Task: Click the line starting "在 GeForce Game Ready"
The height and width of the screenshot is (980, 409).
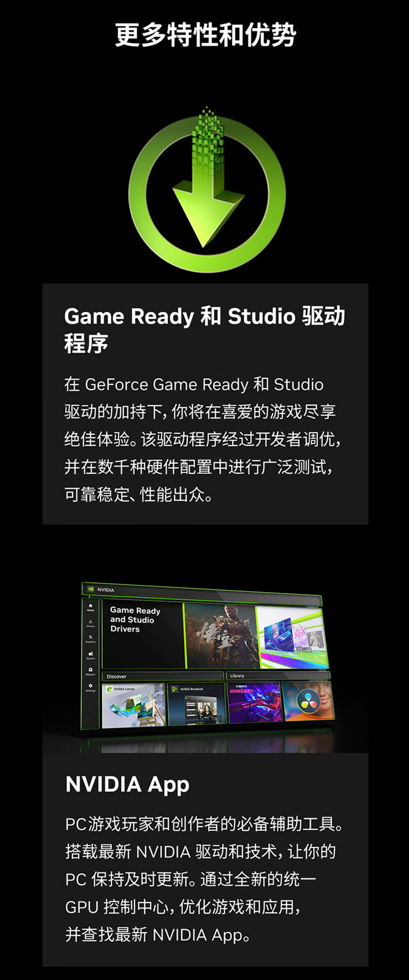Action: pos(194,384)
